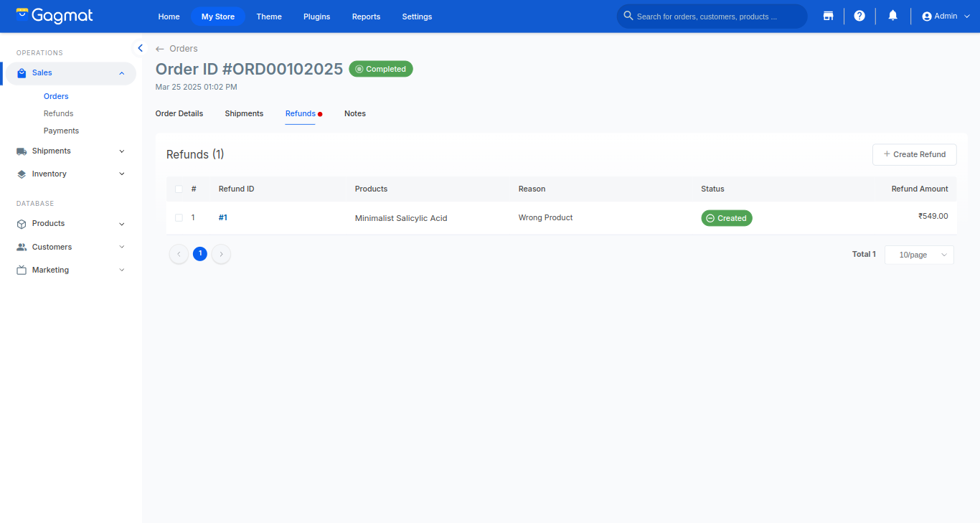Viewport: 980px width, 523px height.
Task: Expand the Shipments sidebar section
Action: (122, 151)
